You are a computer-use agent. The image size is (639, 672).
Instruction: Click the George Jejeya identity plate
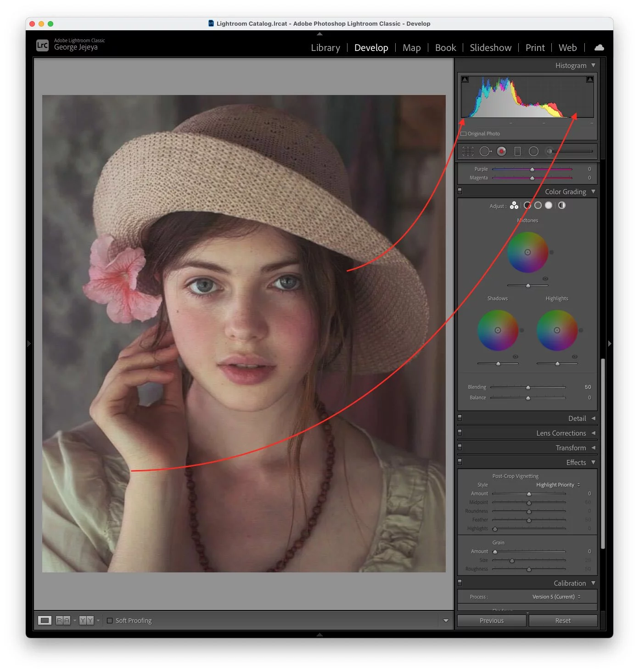click(76, 47)
